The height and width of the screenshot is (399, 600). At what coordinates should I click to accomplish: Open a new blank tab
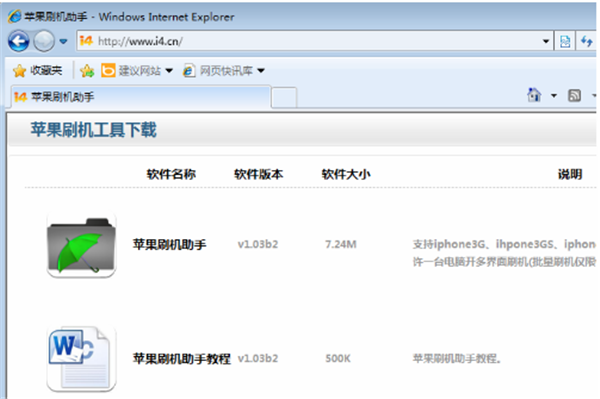pyautogui.click(x=284, y=98)
